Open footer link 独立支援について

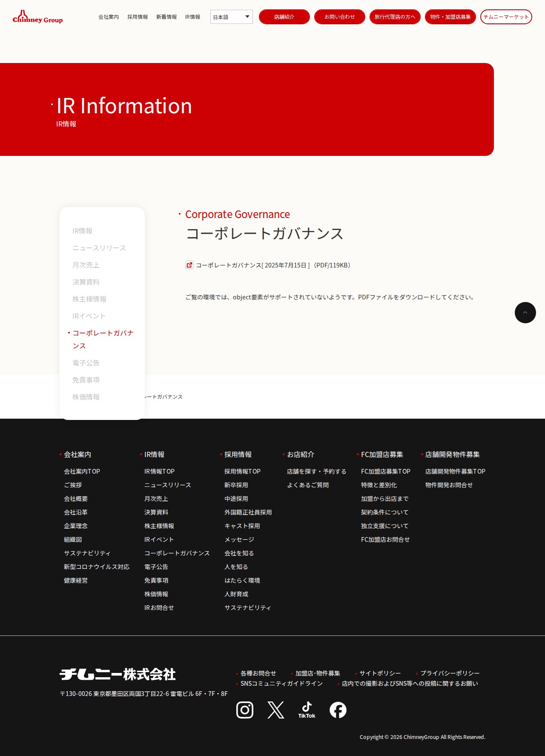click(x=385, y=526)
